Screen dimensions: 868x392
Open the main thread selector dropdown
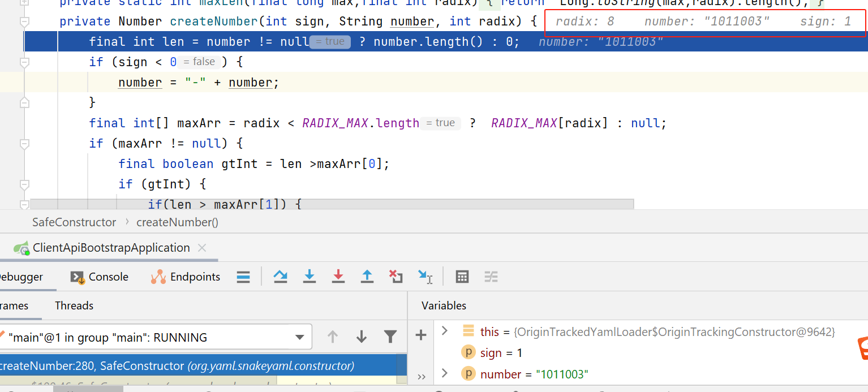click(x=300, y=338)
